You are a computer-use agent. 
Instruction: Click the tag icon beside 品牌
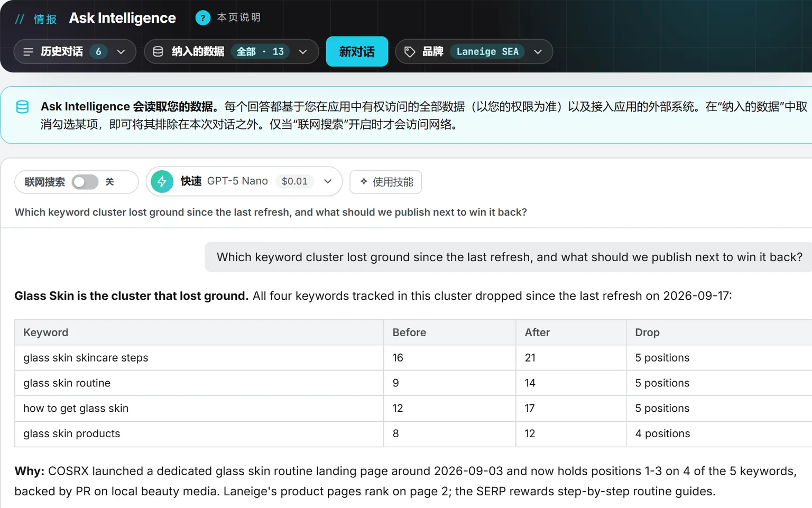[x=410, y=52]
